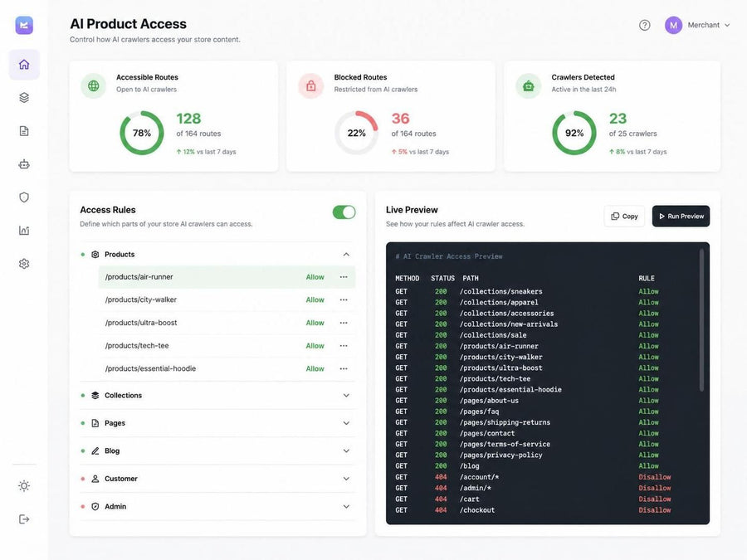The height and width of the screenshot is (560, 747).
Task: Copy the live preview output
Action: tap(624, 217)
